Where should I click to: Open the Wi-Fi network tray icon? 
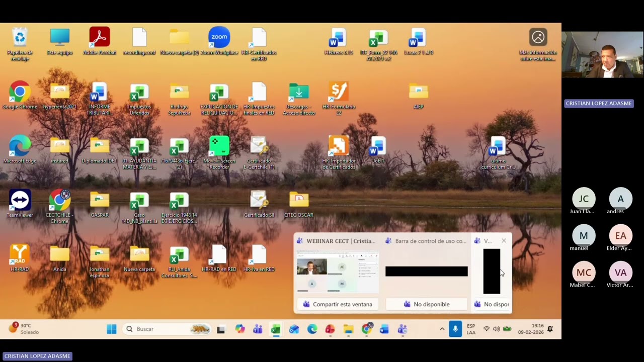click(x=486, y=329)
